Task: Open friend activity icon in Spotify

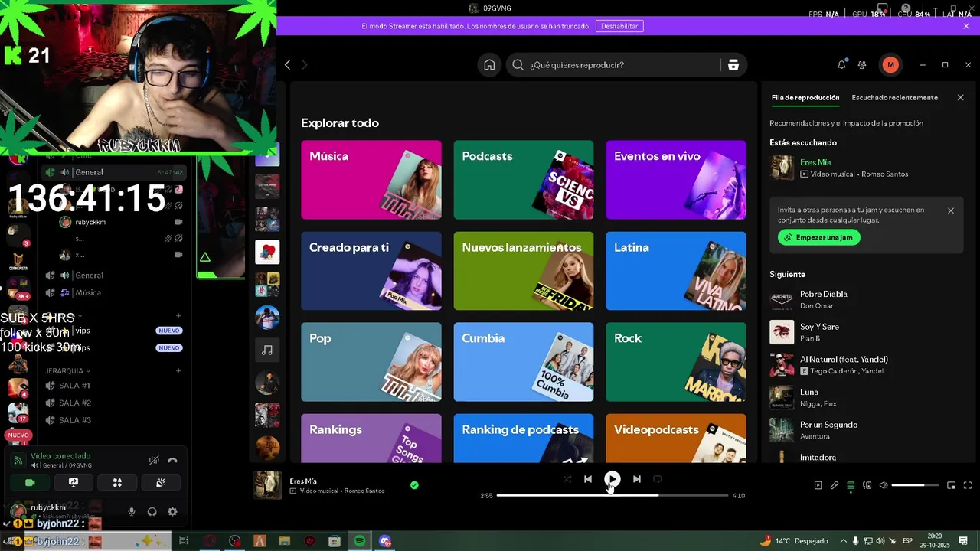Action: point(862,65)
